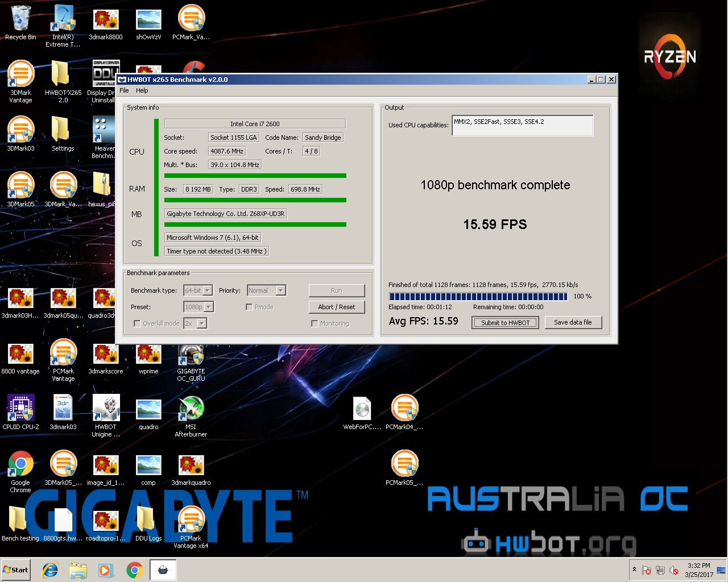Click the Run button

coord(337,290)
